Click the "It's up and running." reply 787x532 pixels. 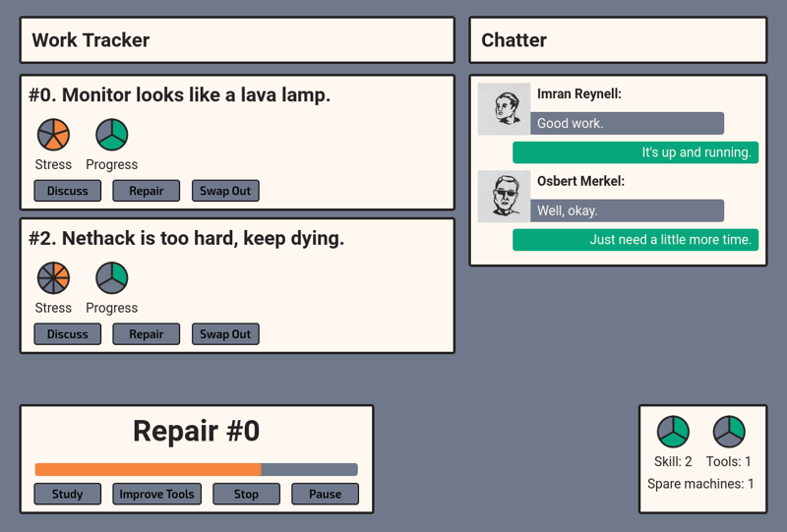coord(636,152)
